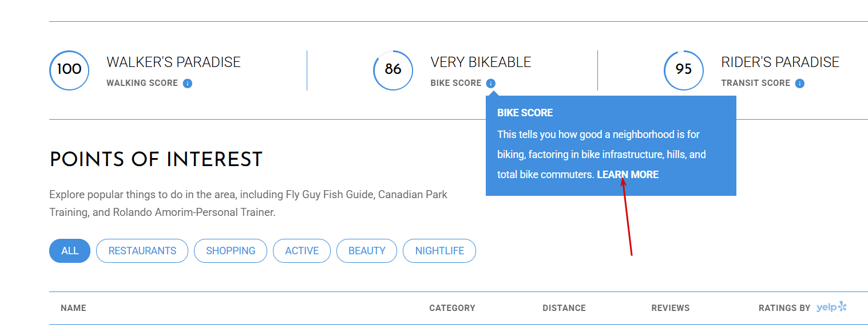This screenshot has width=868, height=327.
Task: Select the ALL filter pill
Action: (x=70, y=251)
